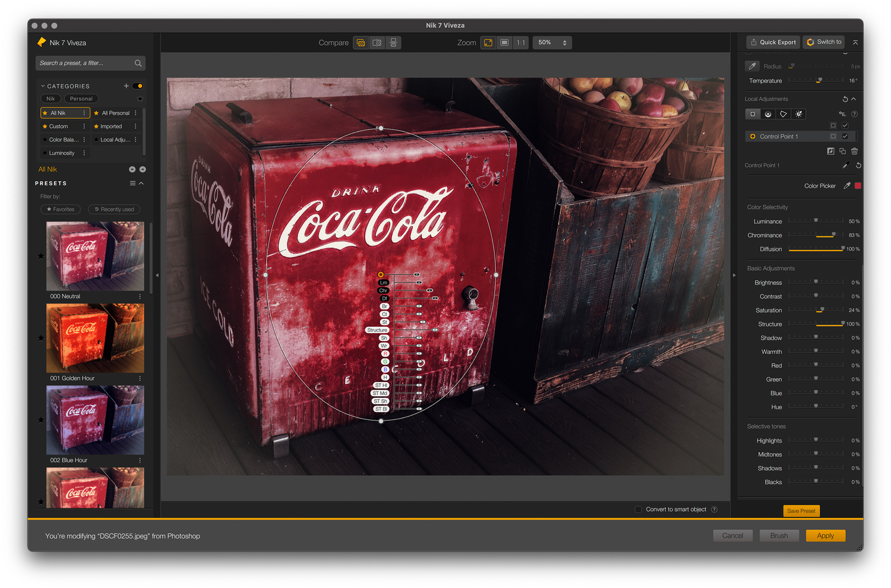Toggle Convert to smart object checkbox
The image size is (891, 588).
[638, 510]
